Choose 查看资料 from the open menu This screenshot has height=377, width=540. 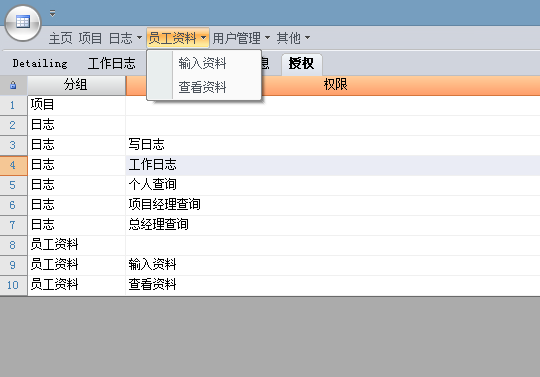click(204, 87)
